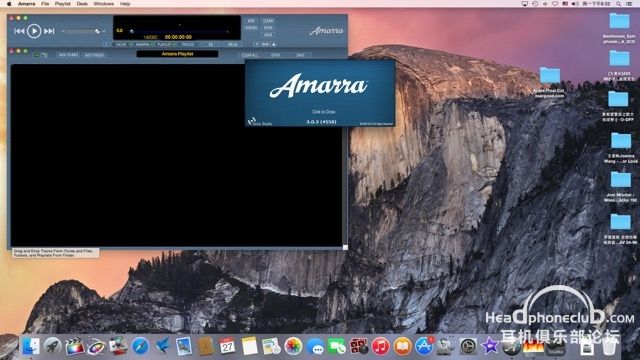
Task: Dismiss the Amarra splash screen
Action: [x=320, y=93]
